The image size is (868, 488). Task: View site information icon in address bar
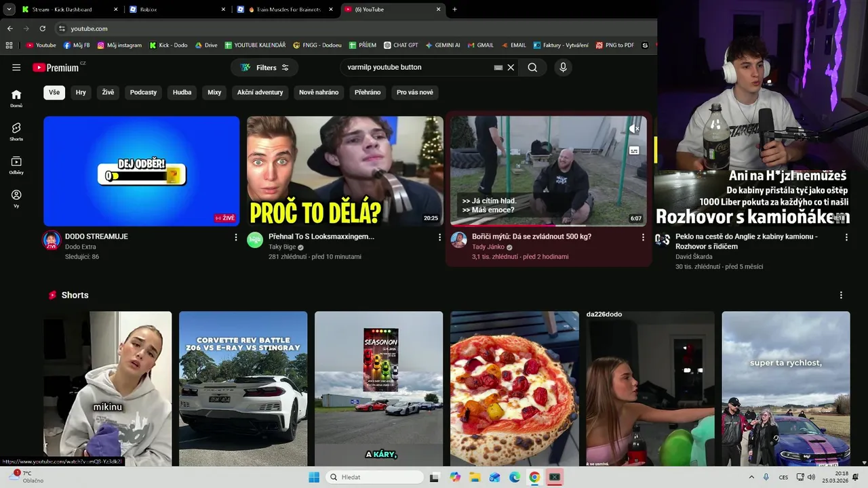pos(62,28)
